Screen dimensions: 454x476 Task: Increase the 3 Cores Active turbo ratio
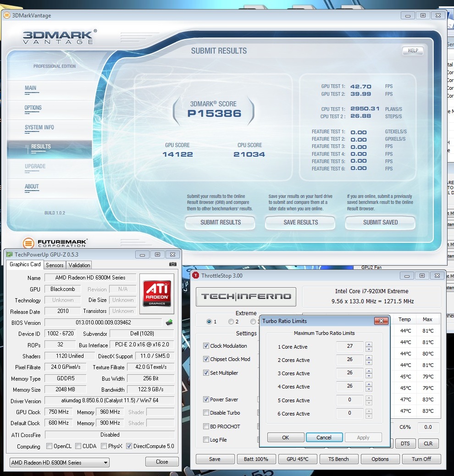(369, 371)
